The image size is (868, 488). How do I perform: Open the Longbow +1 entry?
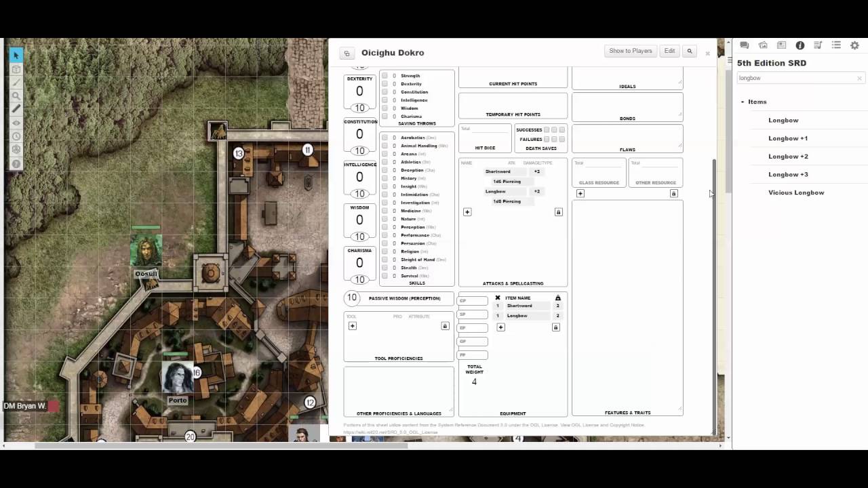point(788,138)
